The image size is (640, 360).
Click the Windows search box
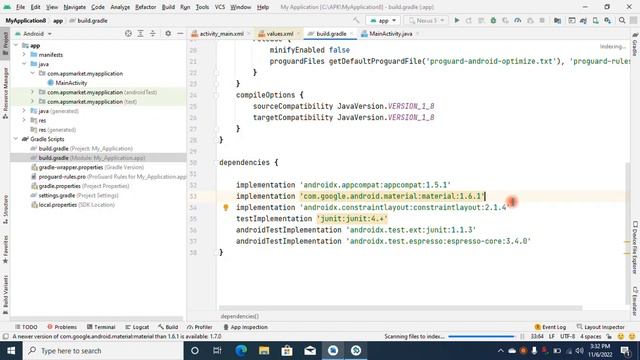(x=103, y=351)
